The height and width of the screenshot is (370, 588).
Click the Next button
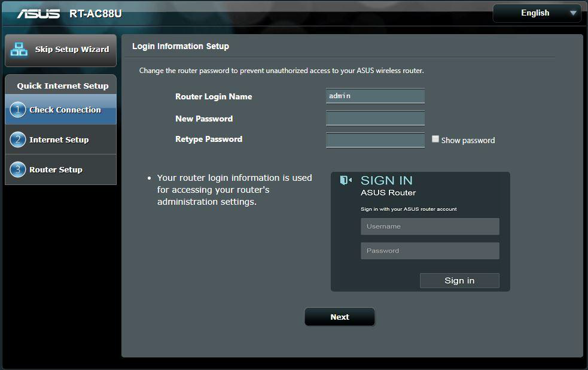340,317
